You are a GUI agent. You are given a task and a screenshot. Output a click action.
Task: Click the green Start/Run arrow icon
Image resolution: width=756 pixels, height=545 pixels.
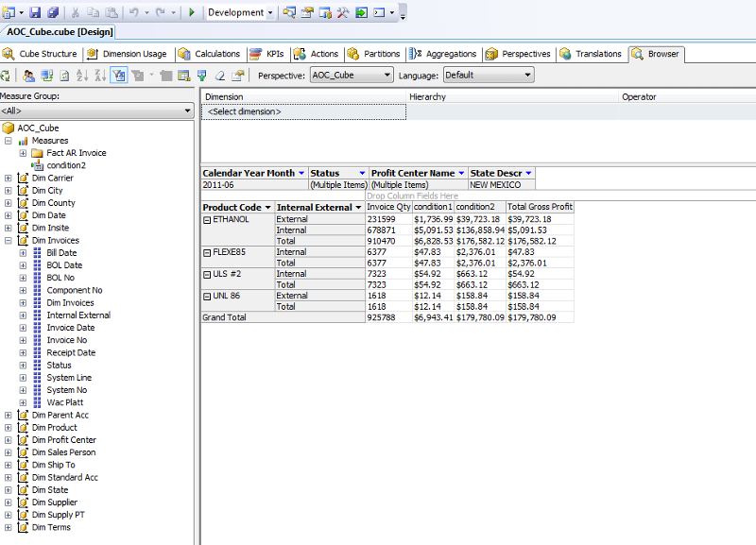point(192,12)
